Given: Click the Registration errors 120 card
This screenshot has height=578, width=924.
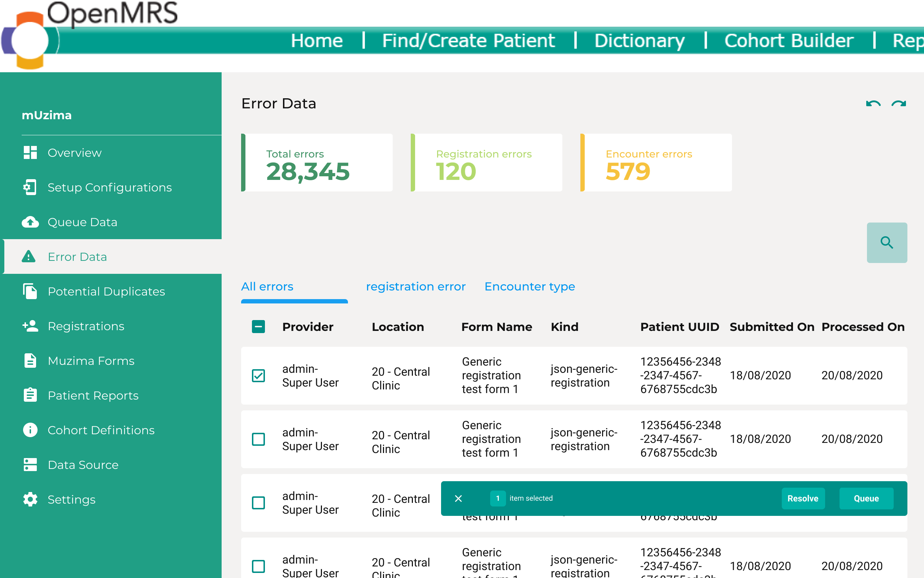Looking at the screenshot, I should click(x=487, y=163).
